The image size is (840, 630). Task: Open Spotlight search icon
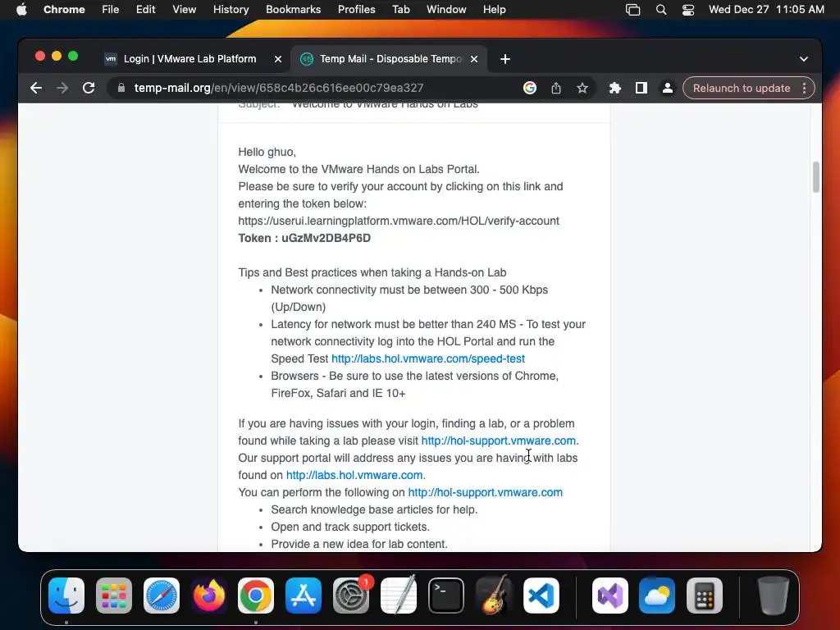coord(661,10)
